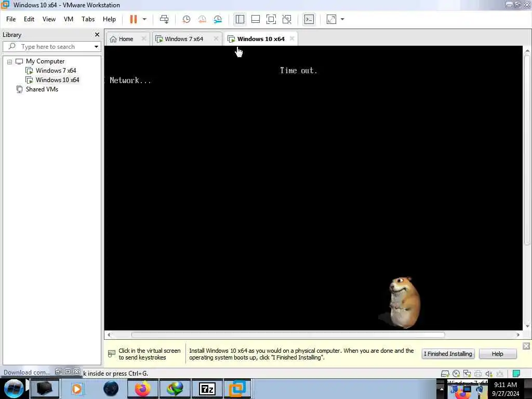This screenshot has width=532, height=399.
Task: Open the Edit menu
Action: coord(29,19)
